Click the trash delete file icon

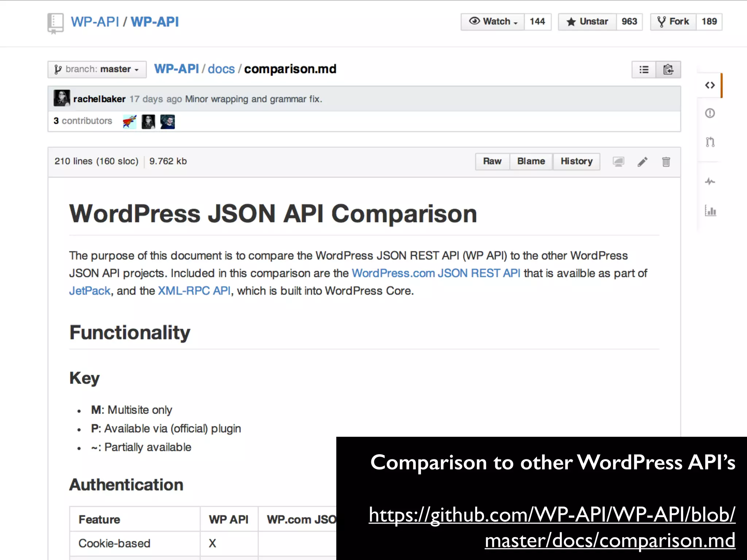(666, 162)
